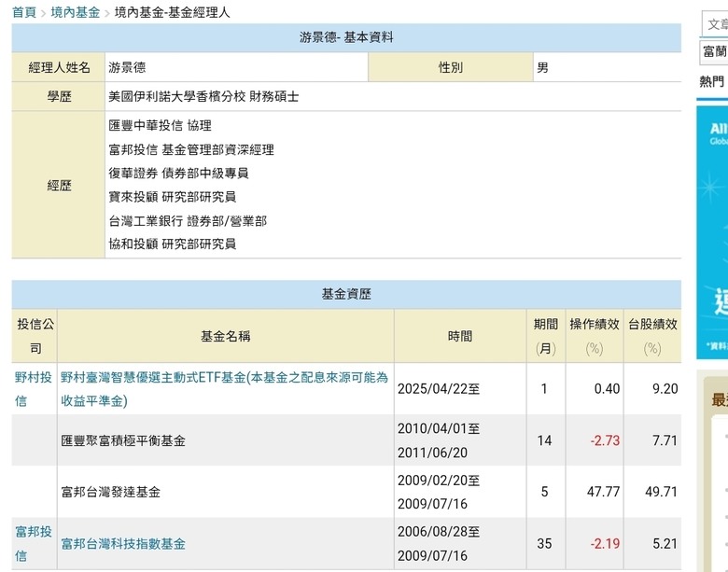Select performance value 47.77
This screenshot has height=572, width=728.
click(604, 492)
